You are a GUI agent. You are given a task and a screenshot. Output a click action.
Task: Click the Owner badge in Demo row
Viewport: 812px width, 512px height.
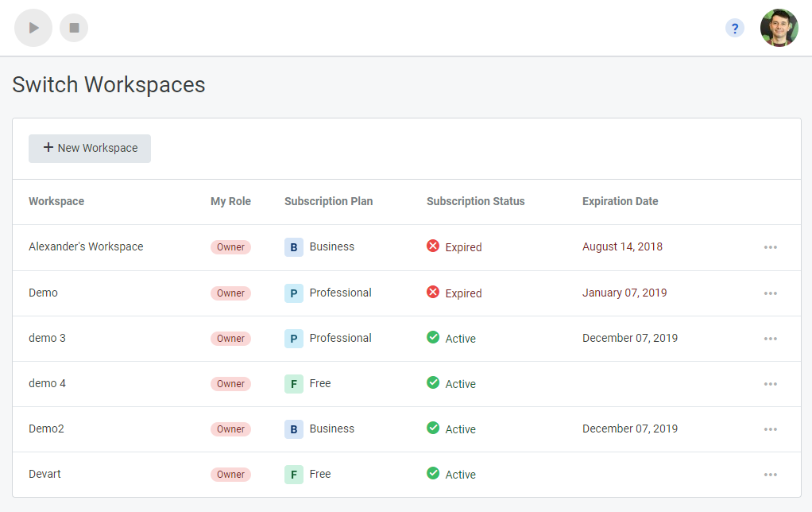(x=230, y=293)
